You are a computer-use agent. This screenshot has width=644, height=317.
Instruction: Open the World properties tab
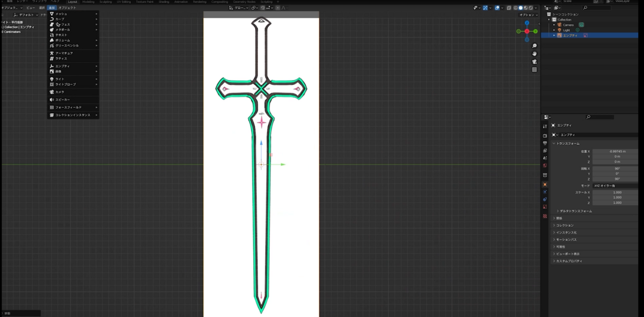click(x=545, y=166)
